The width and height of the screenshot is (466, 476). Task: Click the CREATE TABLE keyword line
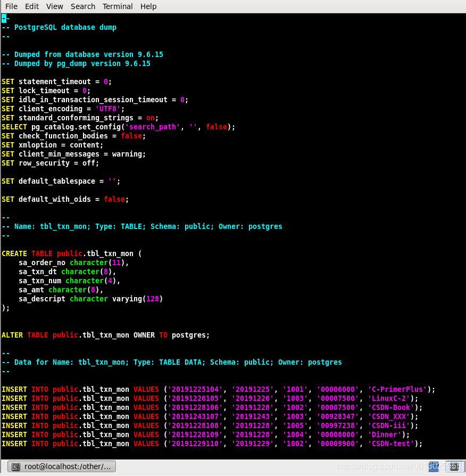(72, 253)
